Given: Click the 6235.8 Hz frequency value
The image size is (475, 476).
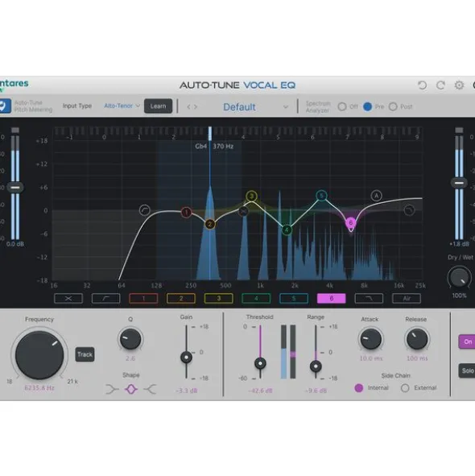Looking at the screenshot, I should [x=39, y=388].
